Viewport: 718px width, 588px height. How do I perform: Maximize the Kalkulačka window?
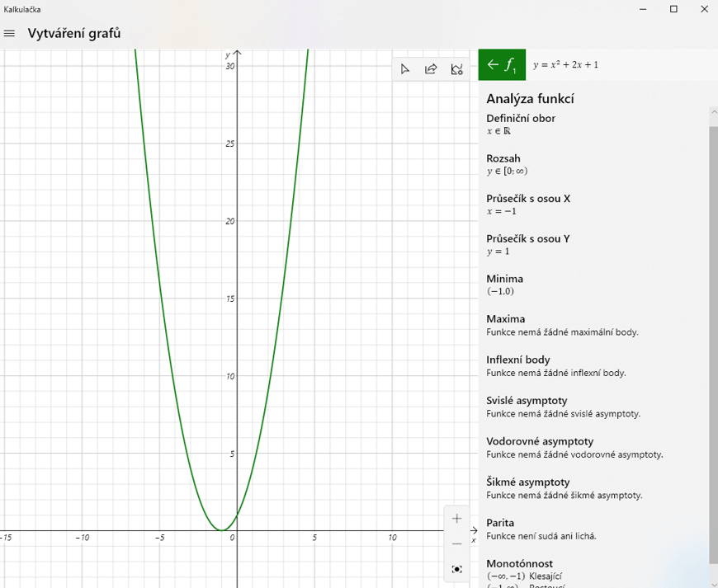tap(673, 9)
